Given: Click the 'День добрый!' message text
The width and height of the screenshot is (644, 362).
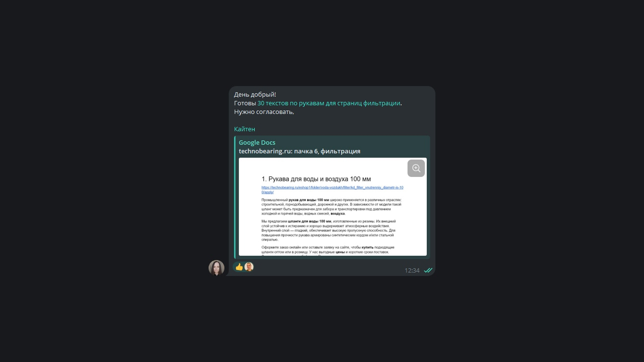Looking at the screenshot, I should [255, 94].
